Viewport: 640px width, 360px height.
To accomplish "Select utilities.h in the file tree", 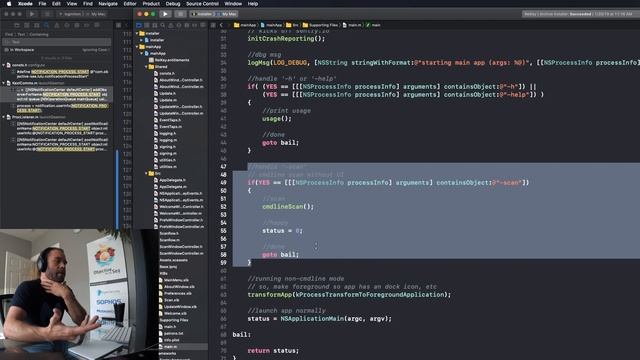I will click(x=168, y=160).
